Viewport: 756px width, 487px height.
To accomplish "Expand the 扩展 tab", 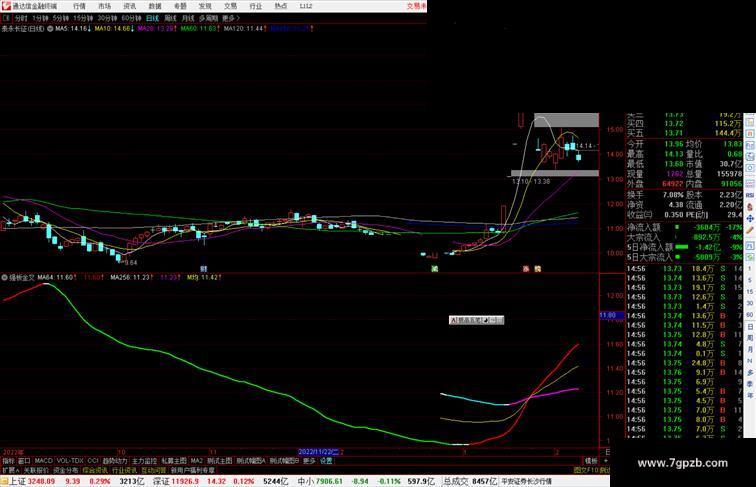I will (x=10, y=470).
